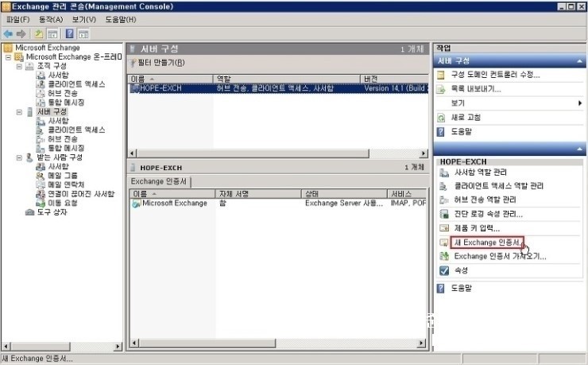Click the 목록 내보내기 export icon
The image size is (588, 365).
click(x=441, y=89)
